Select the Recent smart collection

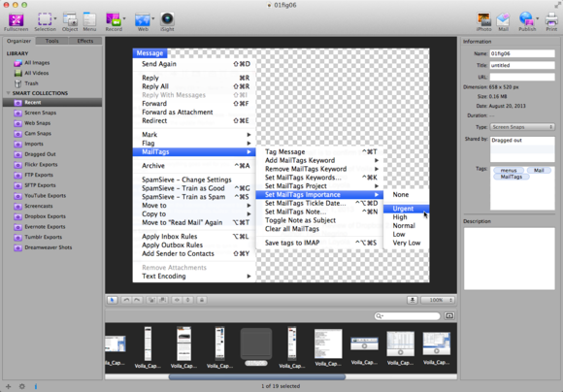coord(52,102)
